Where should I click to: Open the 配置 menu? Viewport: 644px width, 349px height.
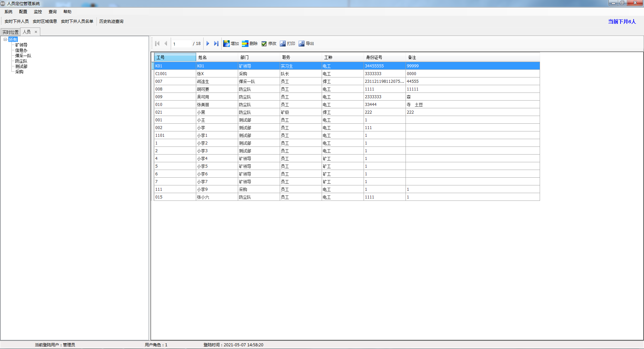coord(23,12)
